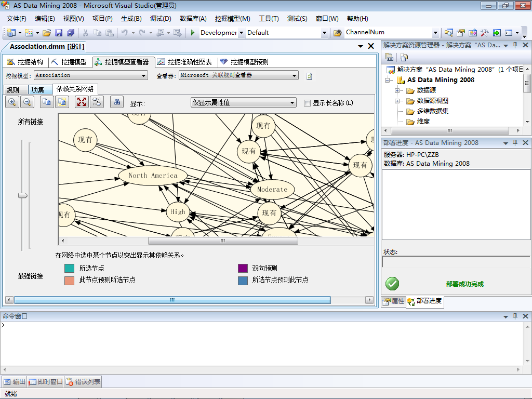Switch to the 挖掘模型 tab

(x=69, y=62)
